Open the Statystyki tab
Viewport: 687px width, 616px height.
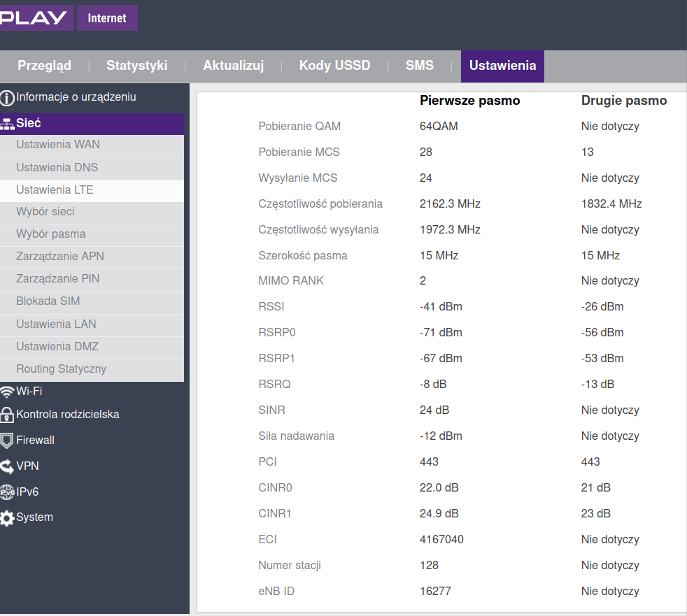pyautogui.click(x=136, y=65)
